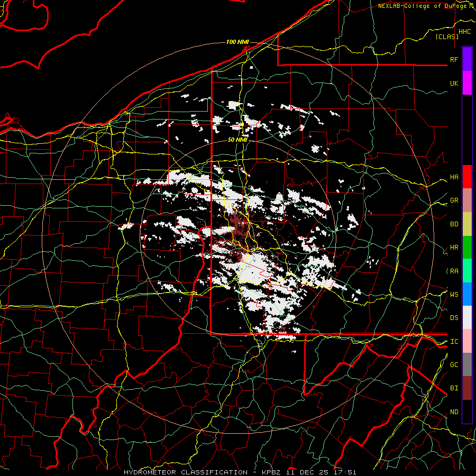
Task: Click the HR green legend swatch
Action: click(467, 248)
